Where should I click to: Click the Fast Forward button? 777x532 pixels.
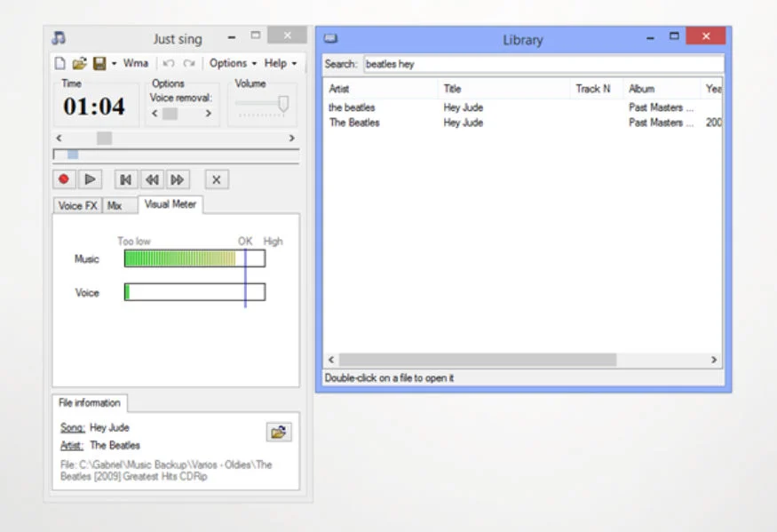(178, 179)
